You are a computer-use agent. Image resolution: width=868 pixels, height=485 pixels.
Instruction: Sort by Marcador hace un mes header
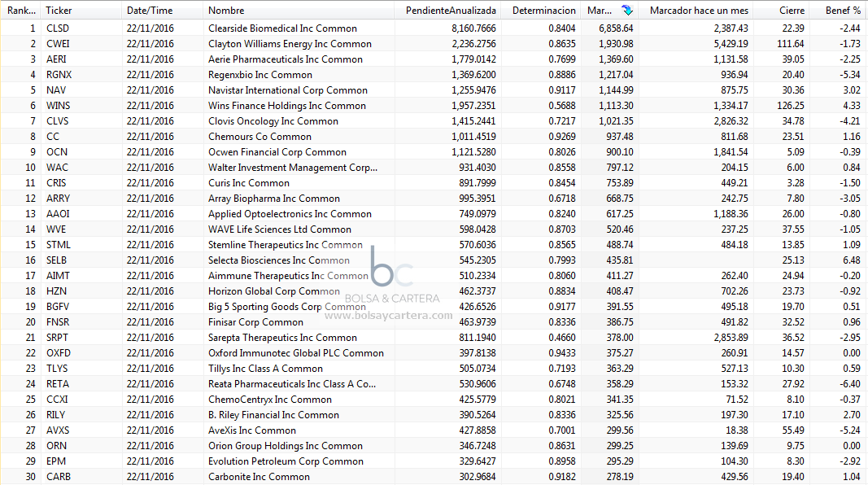point(699,11)
